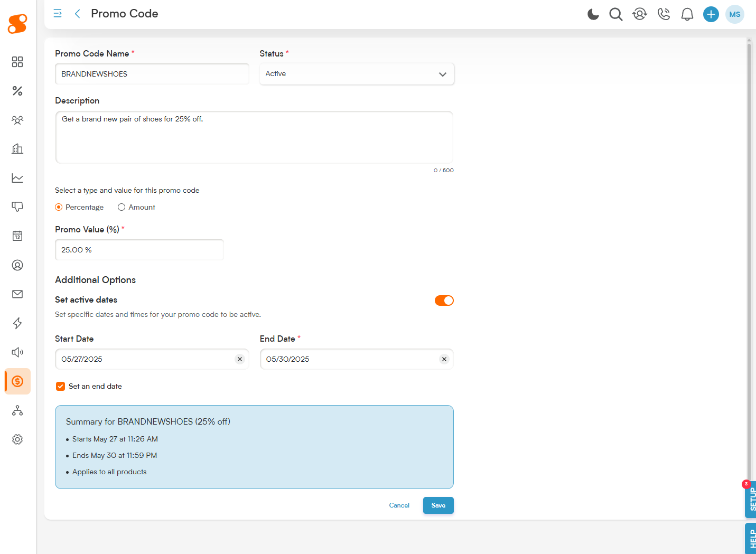Open the support agent icon in header
Viewport: 756px width, 554px height.
pos(640,14)
